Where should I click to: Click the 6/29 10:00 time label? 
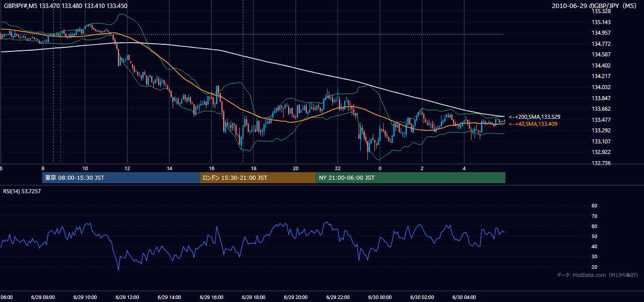pyautogui.click(x=85, y=297)
